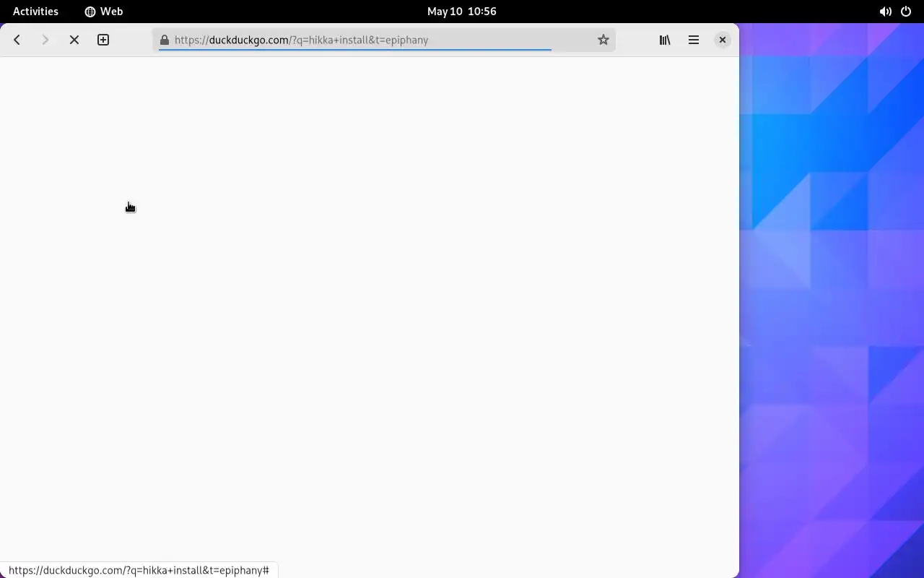Close the Web browser window
924x578 pixels.
(723, 40)
